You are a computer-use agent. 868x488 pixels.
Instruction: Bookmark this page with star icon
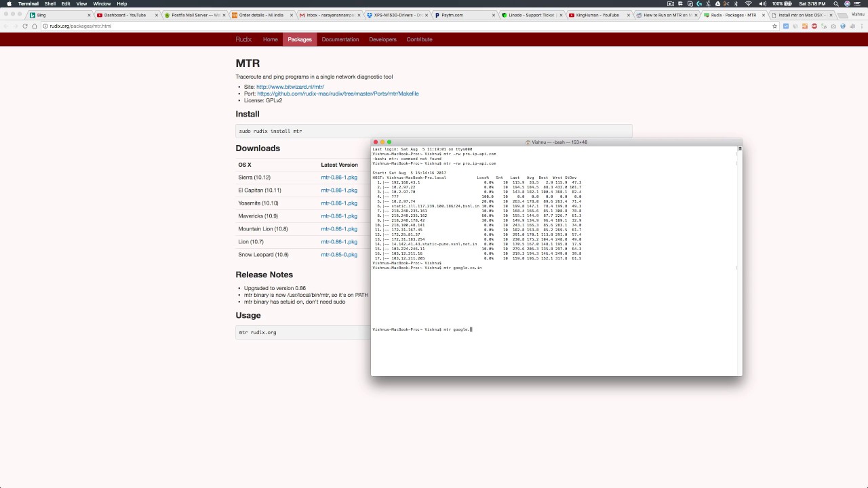click(775, 26)
